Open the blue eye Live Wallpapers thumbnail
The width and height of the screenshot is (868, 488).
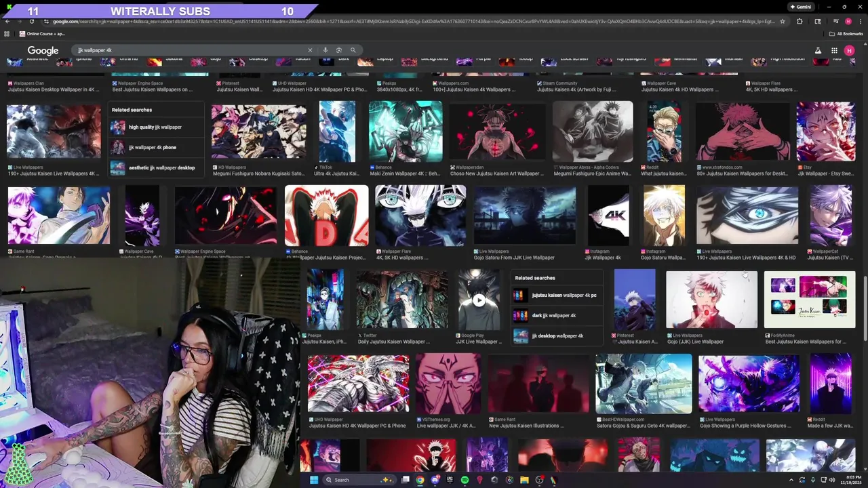tap(747, 215)
